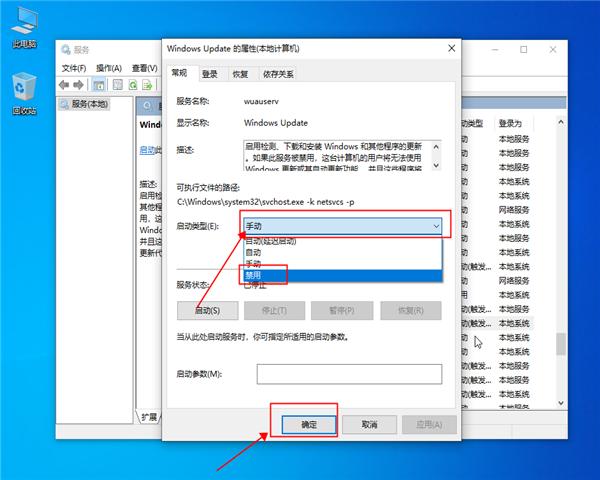Click the 启动(S) button

(x=207, y=310)
